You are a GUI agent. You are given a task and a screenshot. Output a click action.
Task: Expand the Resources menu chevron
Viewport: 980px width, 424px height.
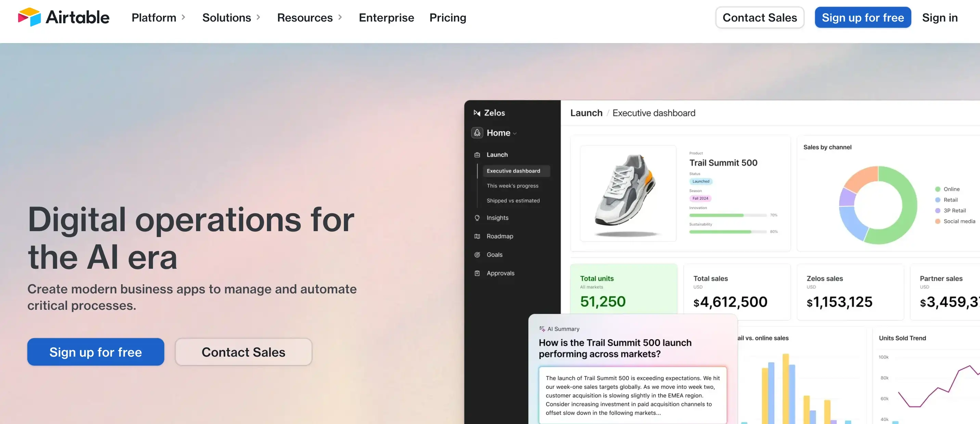tap(340, 17)
